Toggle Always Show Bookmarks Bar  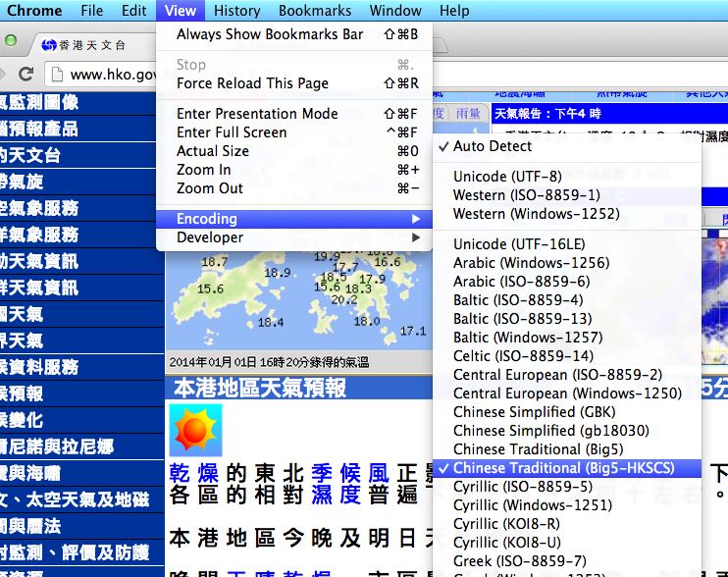click(294, 34)
